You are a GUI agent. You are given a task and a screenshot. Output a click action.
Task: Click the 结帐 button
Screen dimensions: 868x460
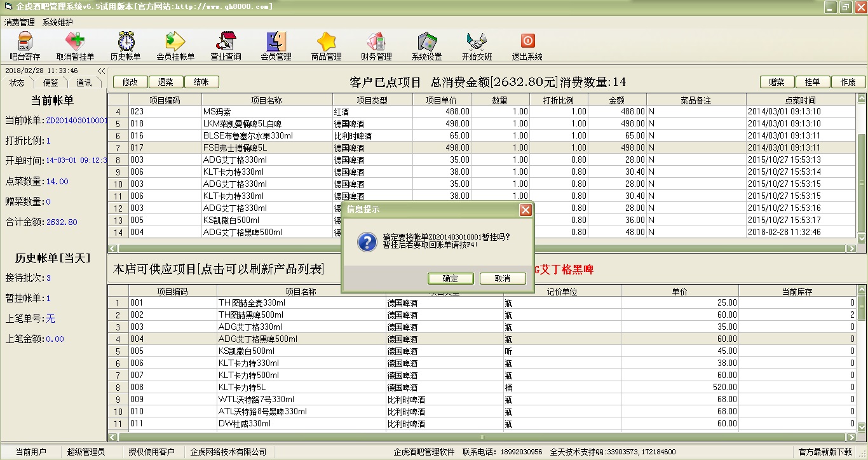point(201,82)
